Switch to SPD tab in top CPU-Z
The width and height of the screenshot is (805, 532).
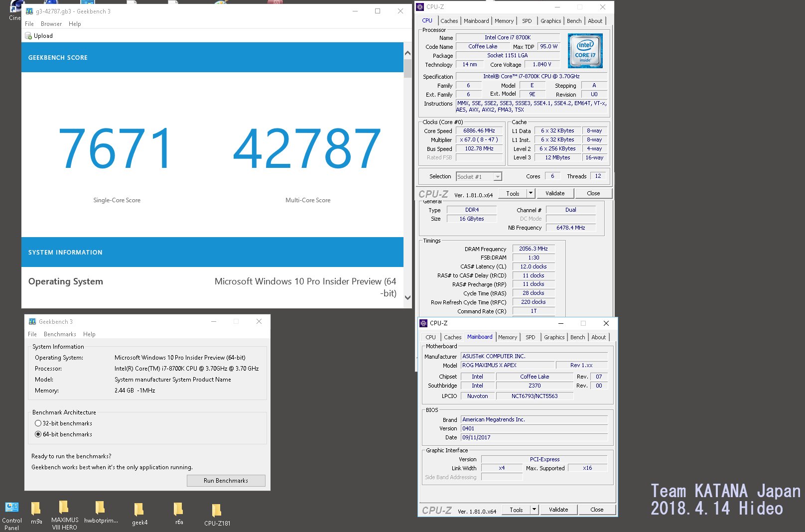point(527,21)
